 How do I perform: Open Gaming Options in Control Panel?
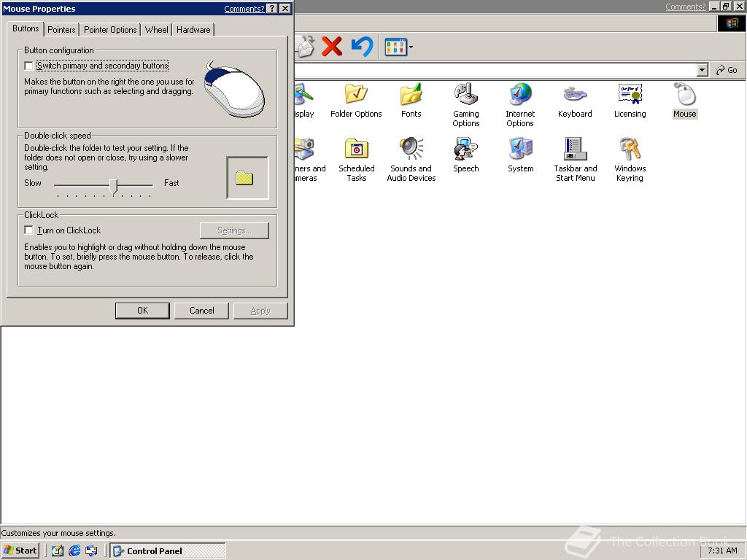(465, 105)
